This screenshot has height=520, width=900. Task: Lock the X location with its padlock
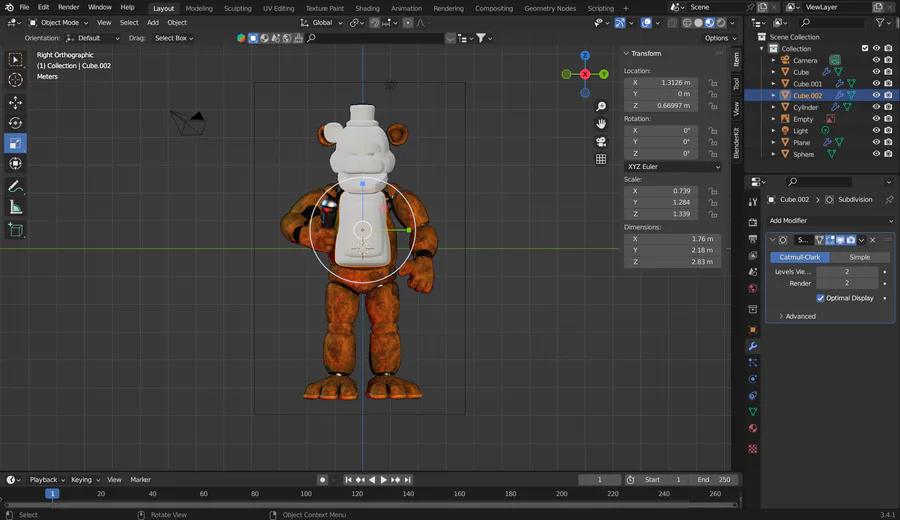[x=712, y=83]
